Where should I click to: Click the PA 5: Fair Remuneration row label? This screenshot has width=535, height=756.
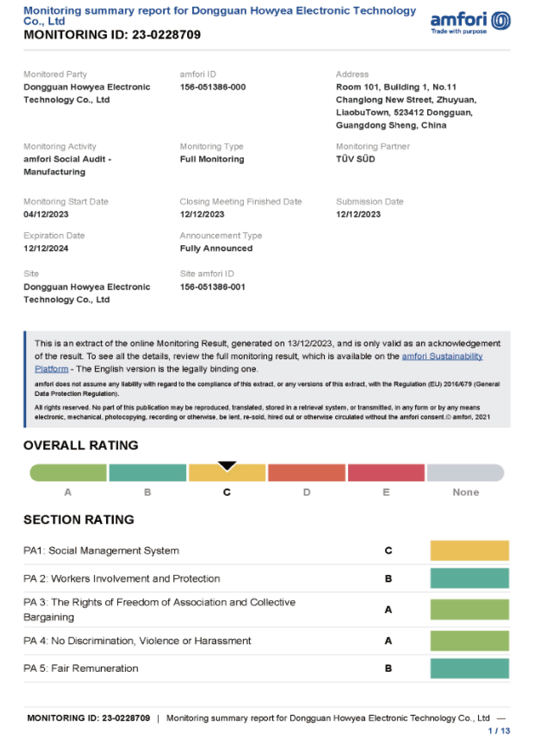point(81,669)
